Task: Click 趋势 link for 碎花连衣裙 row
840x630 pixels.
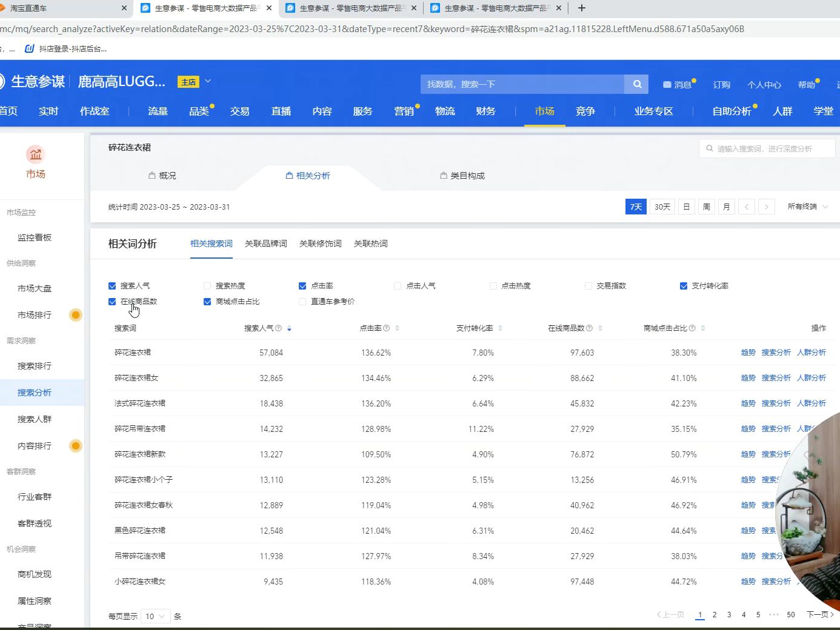Action: click(x=748, y=353)
